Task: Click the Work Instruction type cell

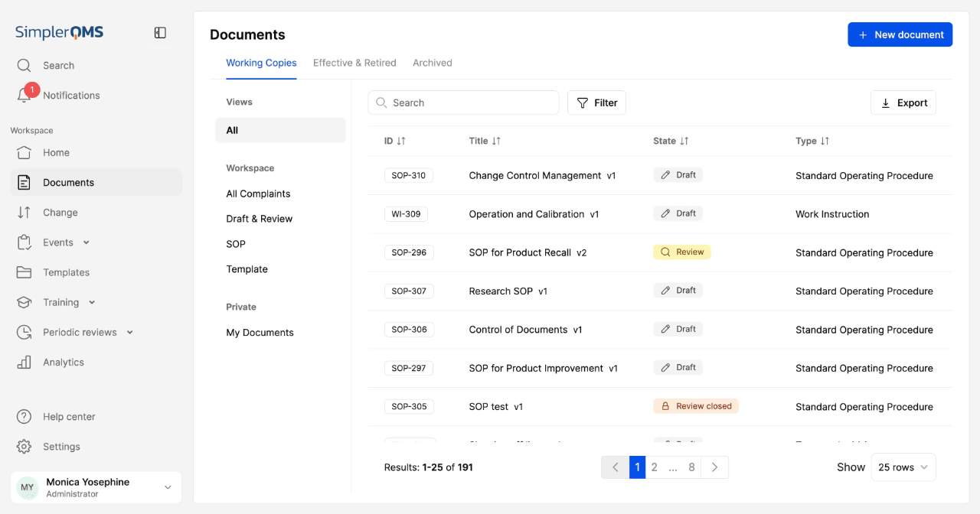Action: point(832,214)
